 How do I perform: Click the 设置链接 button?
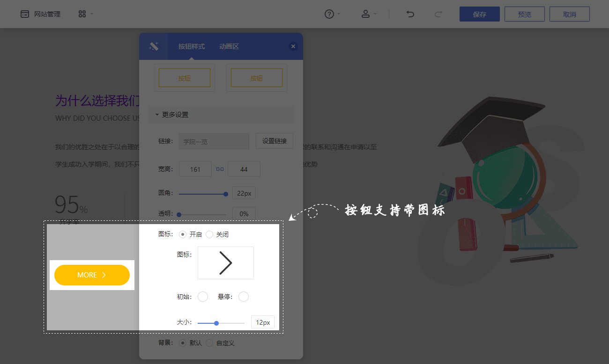pos(275,141)
